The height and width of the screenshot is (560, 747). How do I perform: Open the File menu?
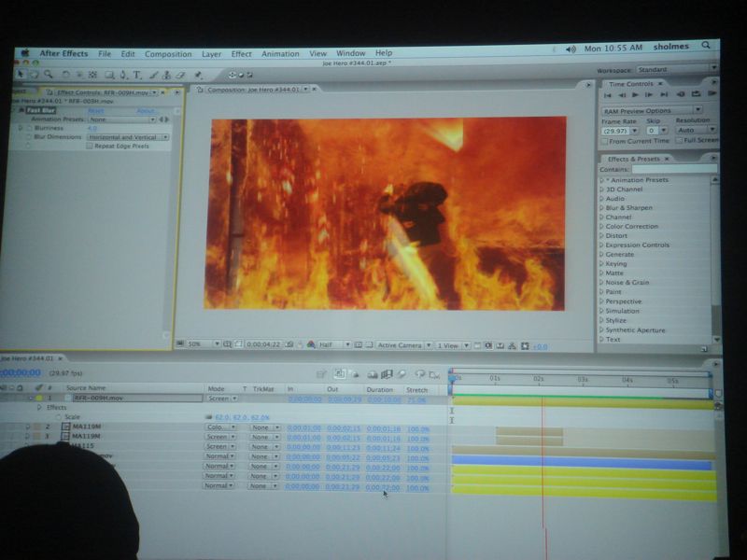[105, 54]
